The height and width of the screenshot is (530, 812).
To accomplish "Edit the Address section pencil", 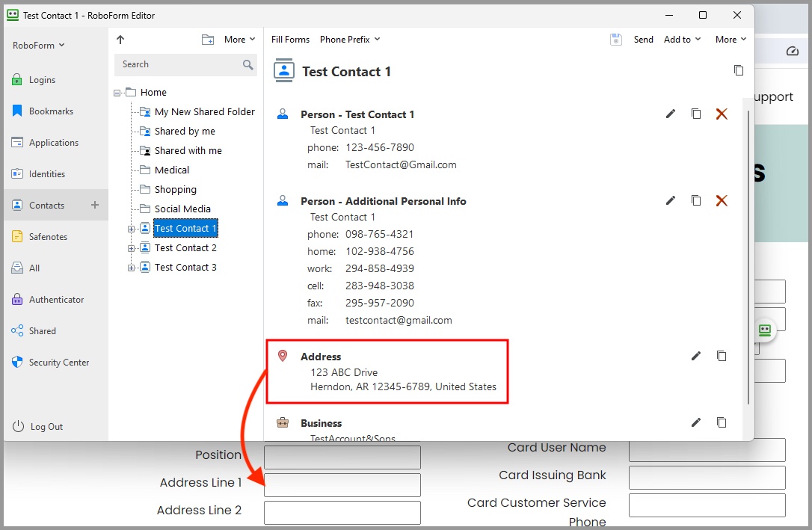I will (x=696, y=356).
